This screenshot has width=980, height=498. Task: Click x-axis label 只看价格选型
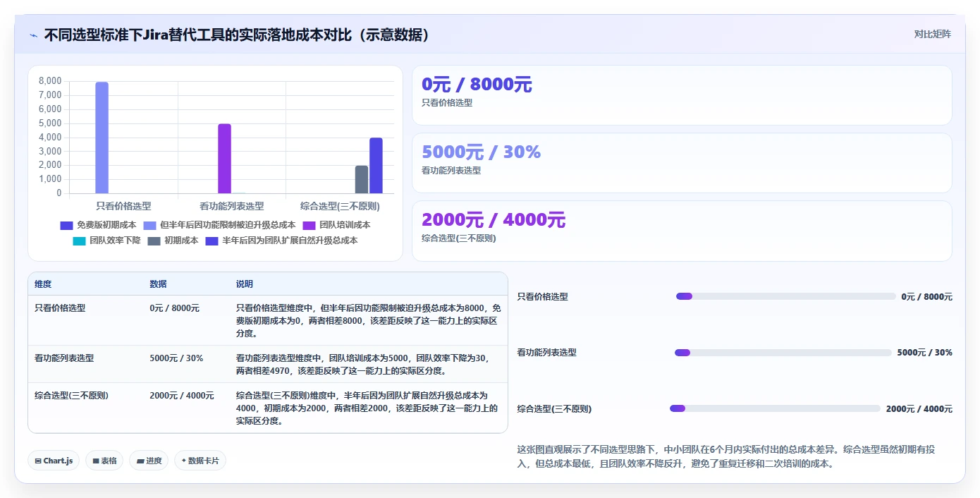123,206
